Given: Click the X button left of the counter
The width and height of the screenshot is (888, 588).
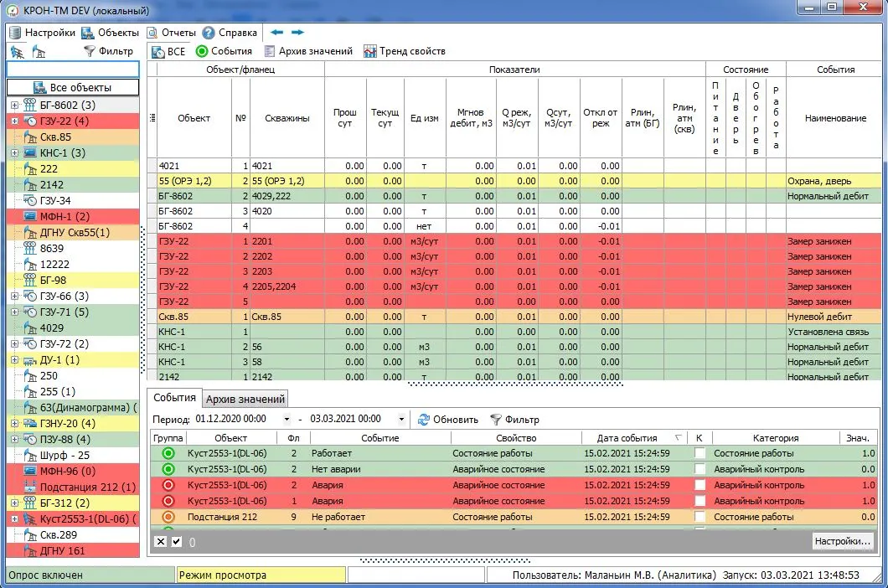Looking at the screenshot, I should (161, 542).
